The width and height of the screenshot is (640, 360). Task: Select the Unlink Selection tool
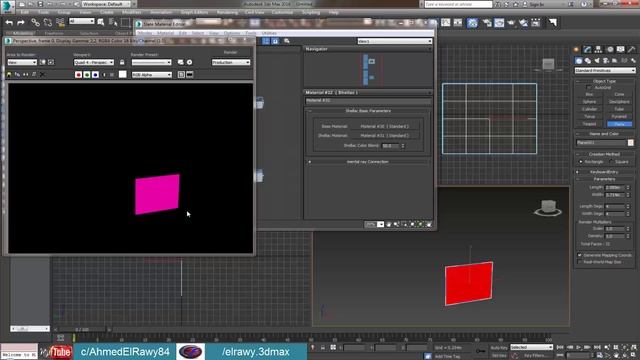point(48,23)
